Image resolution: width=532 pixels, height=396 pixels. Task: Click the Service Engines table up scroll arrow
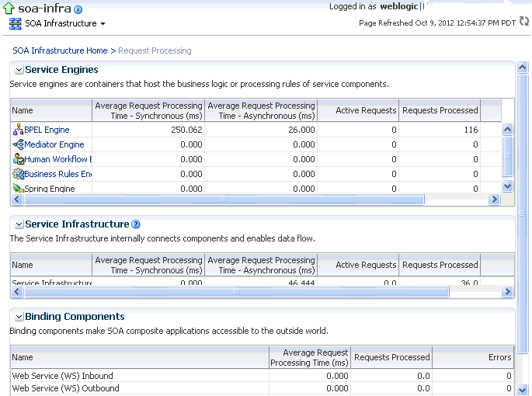click(x=507, y=129)
